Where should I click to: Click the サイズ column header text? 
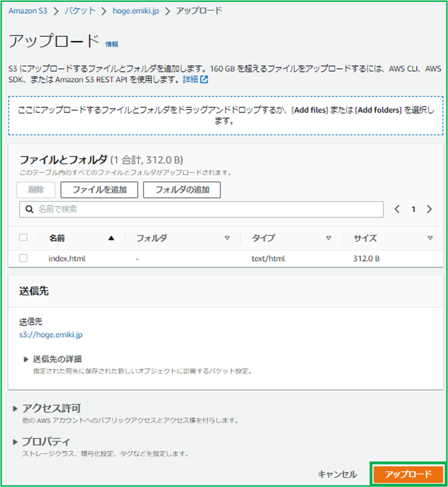365,238
